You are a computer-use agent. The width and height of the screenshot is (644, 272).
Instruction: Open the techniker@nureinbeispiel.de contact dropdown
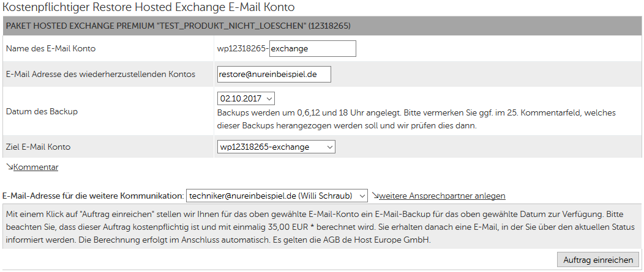[x=277, y=196]
